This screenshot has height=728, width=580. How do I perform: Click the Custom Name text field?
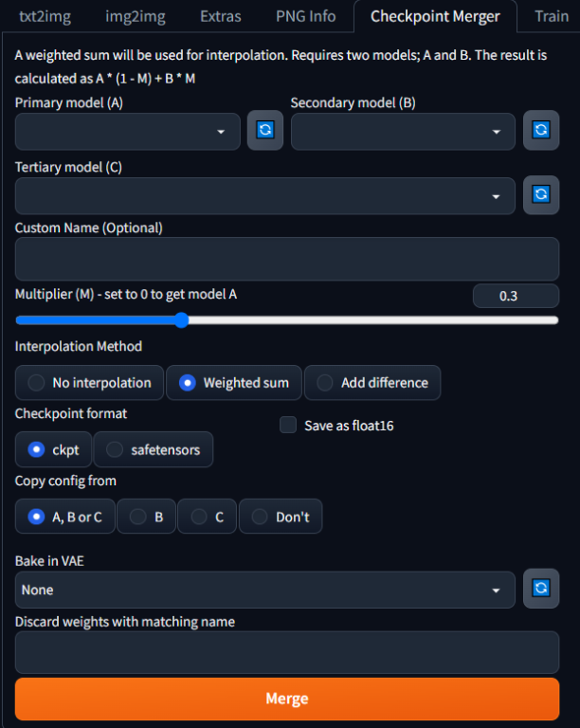coord(287,259)
